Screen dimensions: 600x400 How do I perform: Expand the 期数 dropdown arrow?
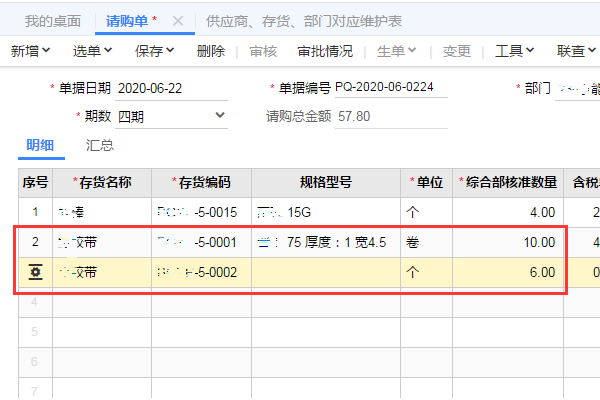(x=221, y=116)
